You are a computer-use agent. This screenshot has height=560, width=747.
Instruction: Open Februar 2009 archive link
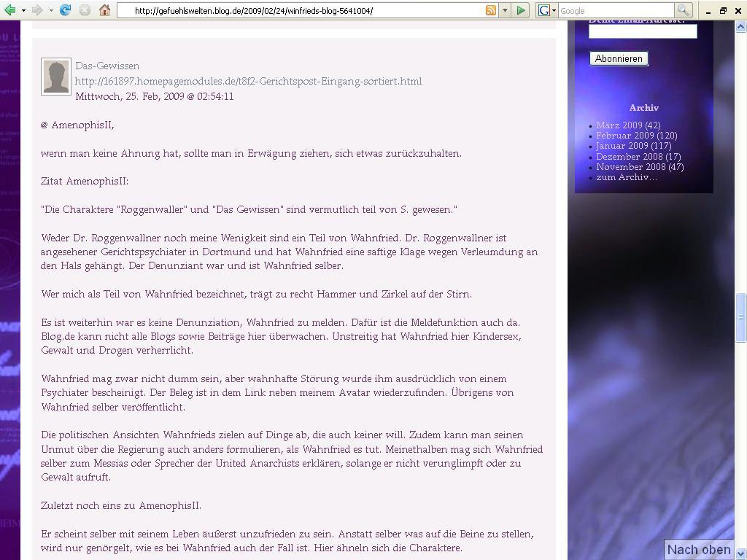[x=624, y=136]
